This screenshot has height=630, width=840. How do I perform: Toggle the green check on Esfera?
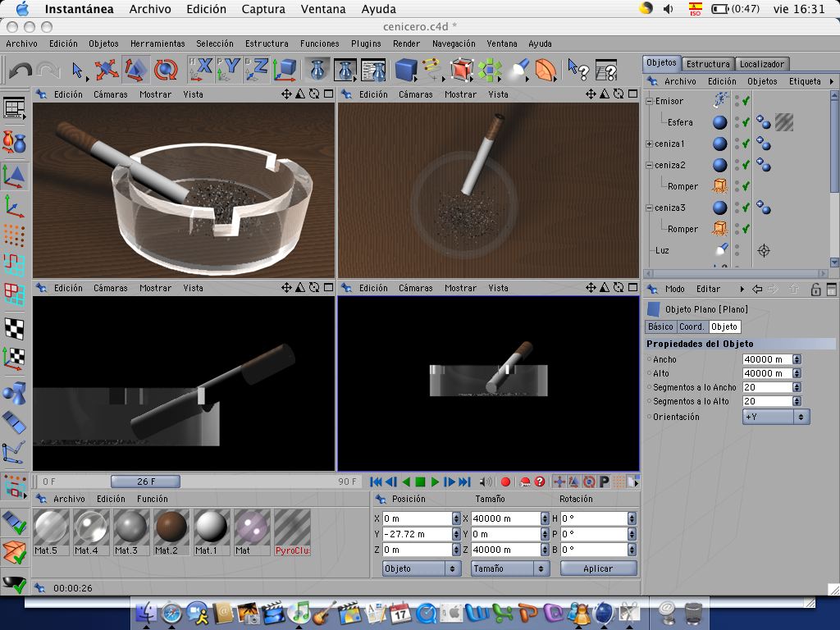[746, 122]
